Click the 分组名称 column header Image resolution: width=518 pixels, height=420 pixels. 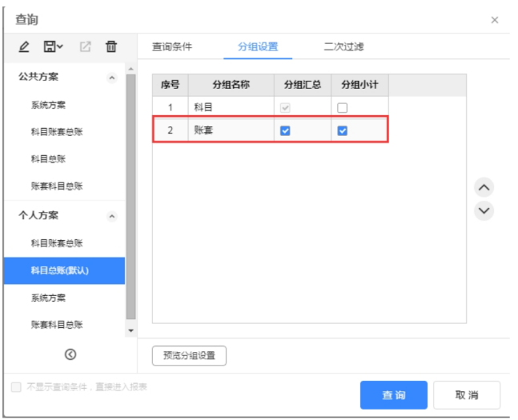click(x=231, y=85)
